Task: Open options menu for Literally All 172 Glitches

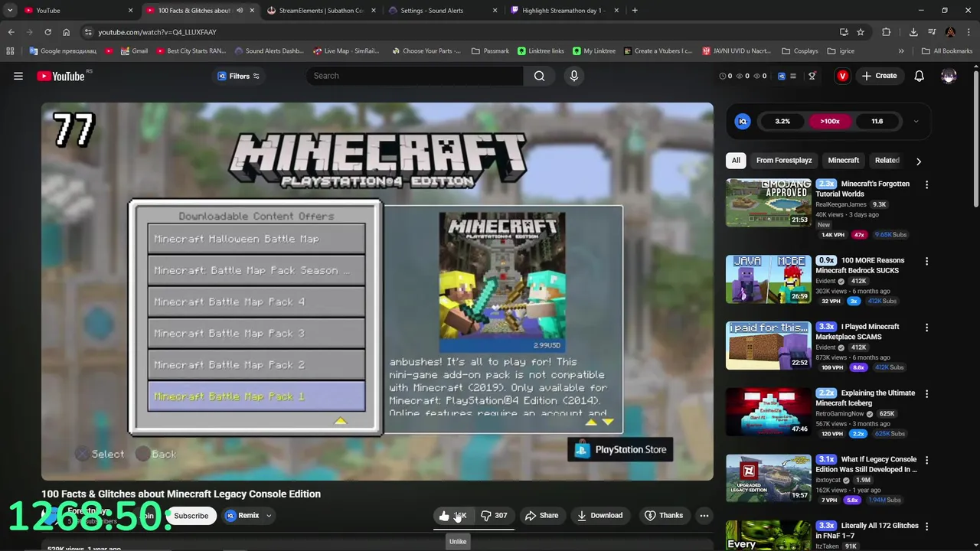Action: tap(926, 527)
